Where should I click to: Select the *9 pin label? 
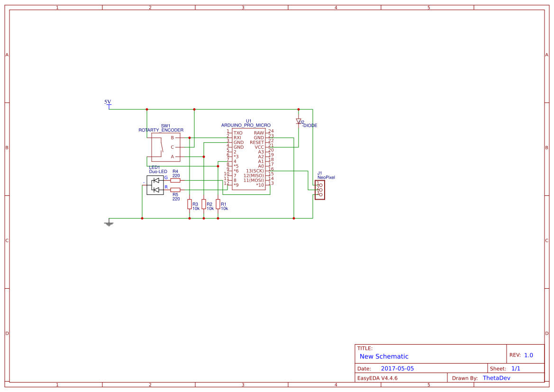click(236, 185)
